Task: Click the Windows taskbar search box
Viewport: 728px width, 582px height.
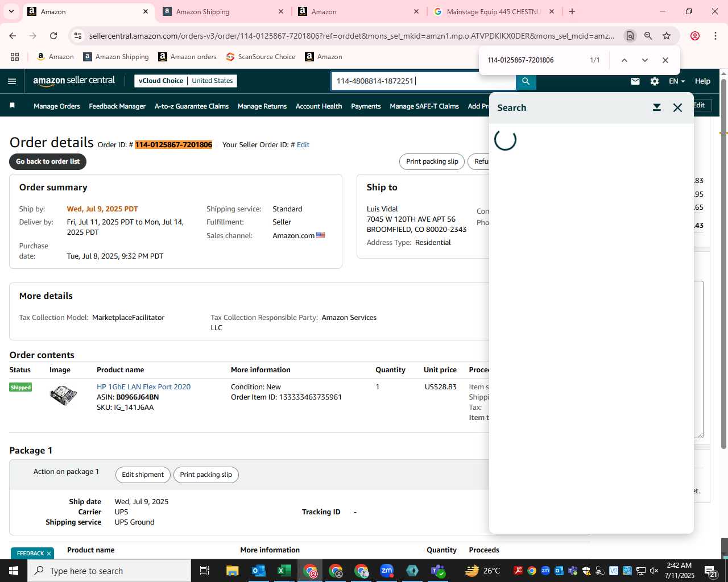Action: pyautogui.click(x=109, y=571)
